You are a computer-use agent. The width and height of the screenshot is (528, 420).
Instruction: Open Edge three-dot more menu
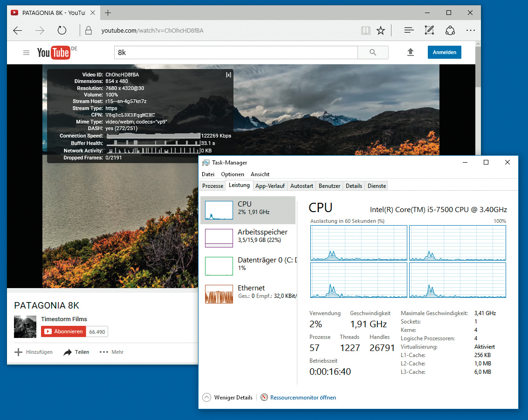470,31
